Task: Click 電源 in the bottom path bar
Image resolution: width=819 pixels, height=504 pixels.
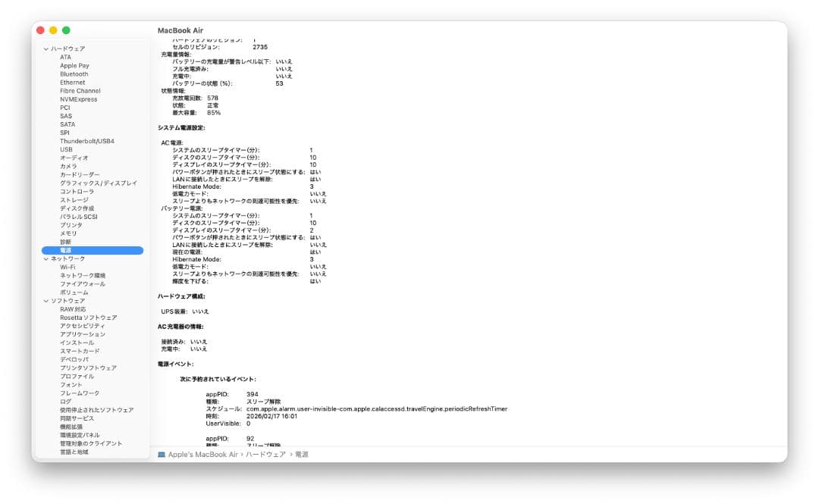Action: point(302,455)
